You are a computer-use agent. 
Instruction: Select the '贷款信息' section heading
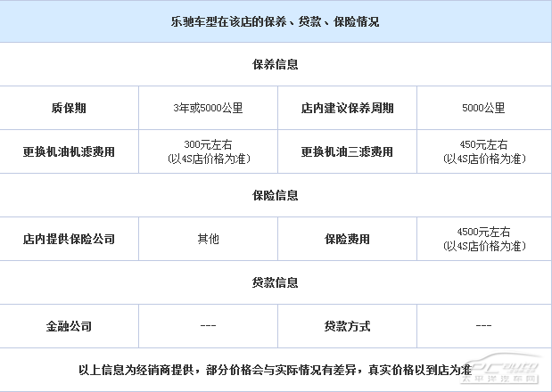click(x=275, y=282)
